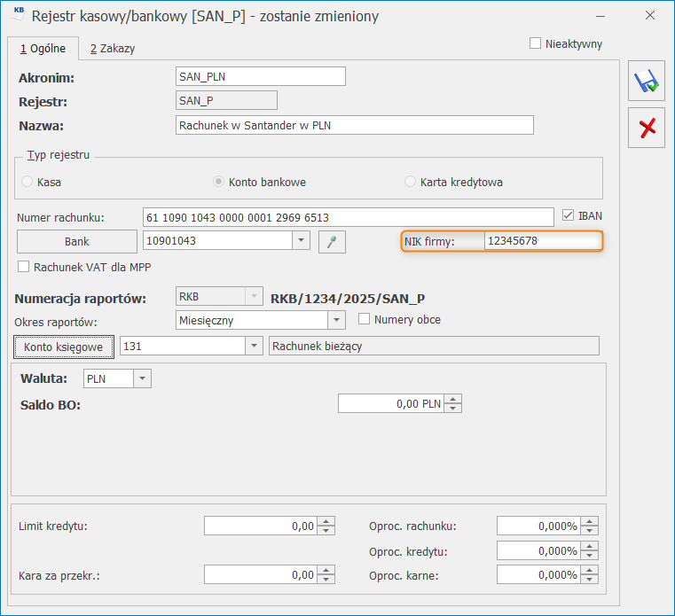Switch to the Zakazy tab

point(112,49)
